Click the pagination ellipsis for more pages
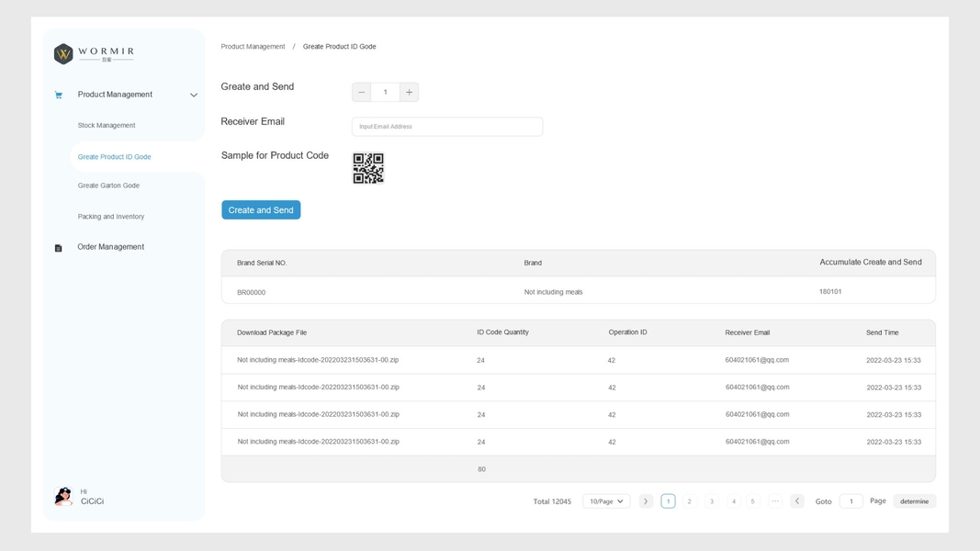 coord(775,501)
